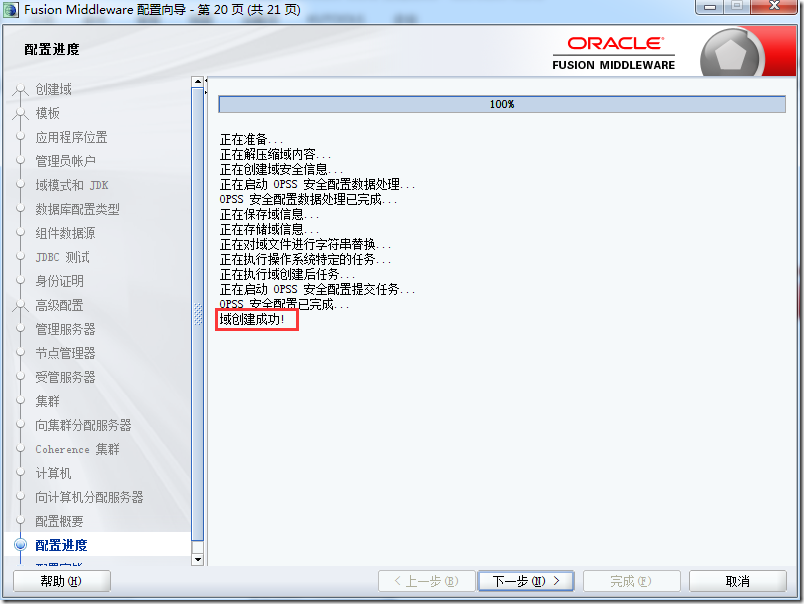The width and height of the screenshot is (804, 604).
Task: Select the 数据库配置类型 step
Action: click(77, 209)
